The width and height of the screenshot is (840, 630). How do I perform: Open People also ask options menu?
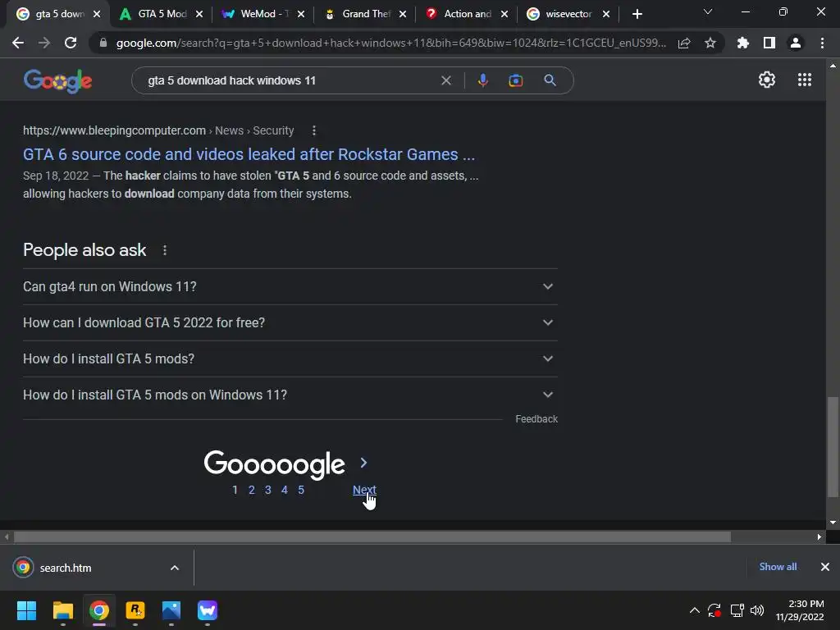tap(164, 250)
